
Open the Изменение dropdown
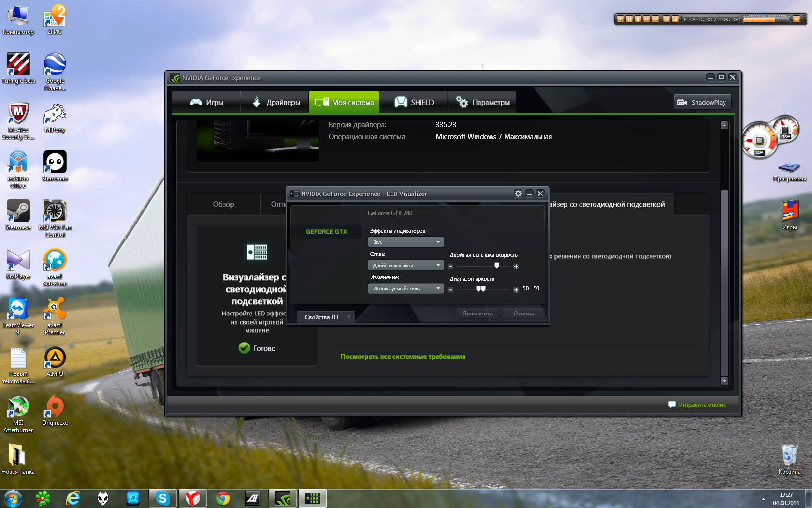(406, 288)
